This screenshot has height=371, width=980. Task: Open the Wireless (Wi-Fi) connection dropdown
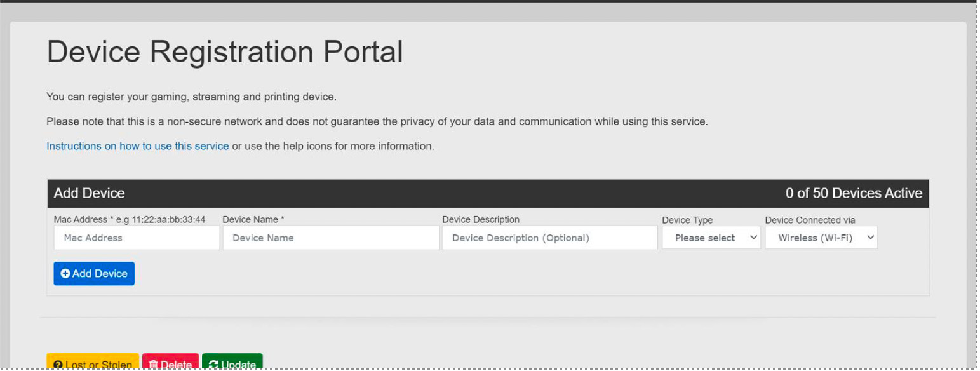[821, 237]
